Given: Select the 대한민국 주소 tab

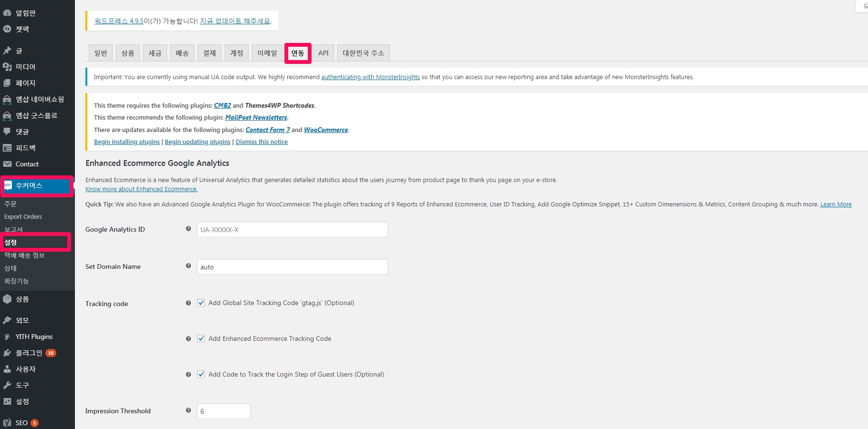Looking at the screenshot, I should click(x=363, y=53).
